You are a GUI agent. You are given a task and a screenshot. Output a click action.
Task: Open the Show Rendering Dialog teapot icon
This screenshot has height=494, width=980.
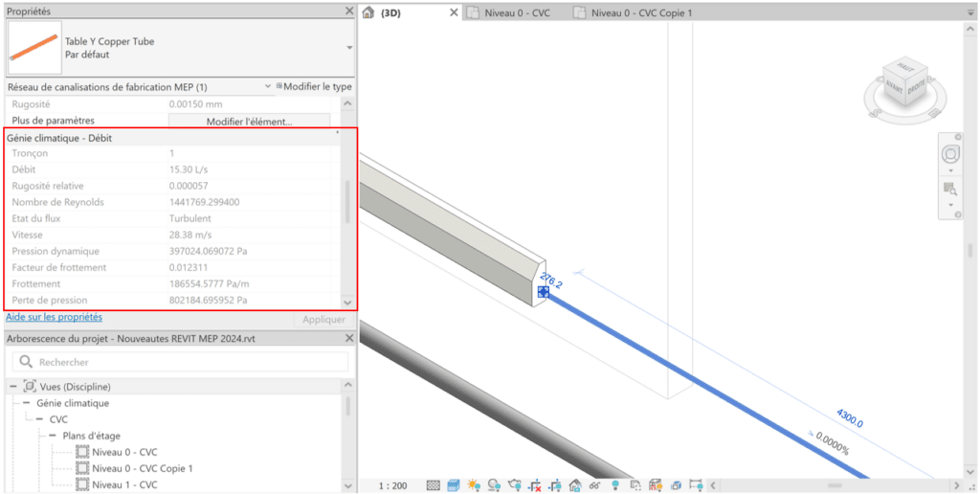(514, 485)
